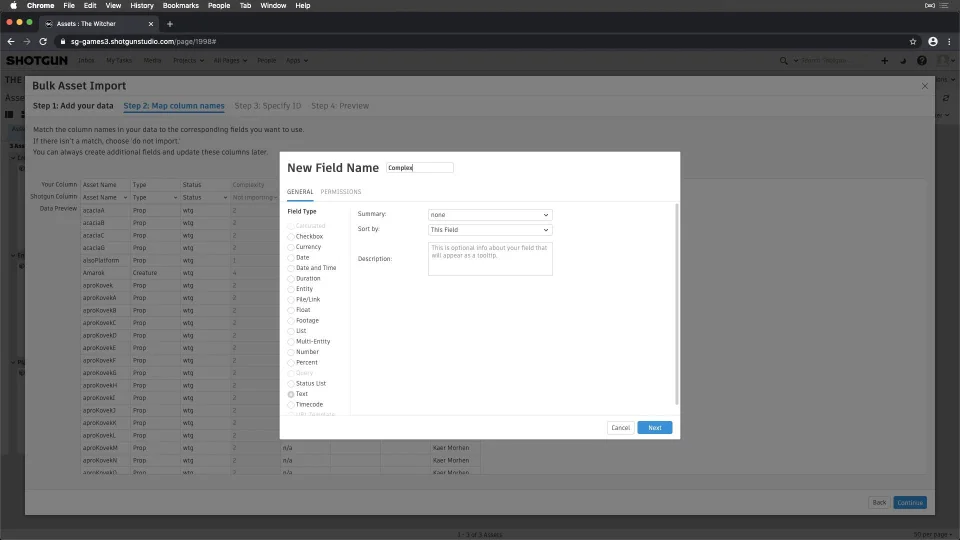Click the Next button
The image size is (960, 540).
[654, 427]
